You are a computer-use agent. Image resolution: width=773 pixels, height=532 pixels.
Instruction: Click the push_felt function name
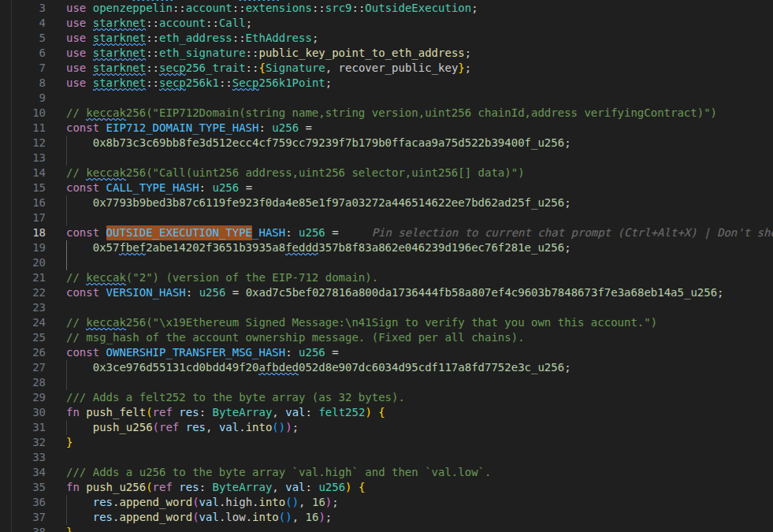click(x=116, y=412)
